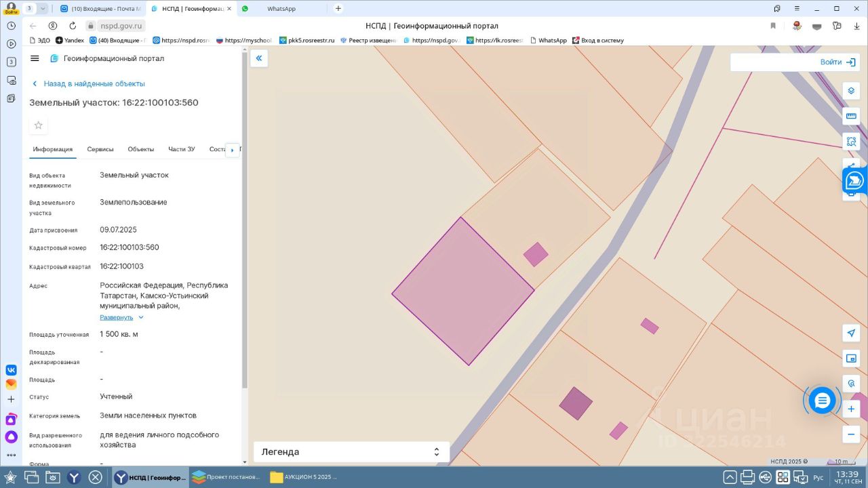Open the round chat support bubble
868x488 pixels.
822,401
